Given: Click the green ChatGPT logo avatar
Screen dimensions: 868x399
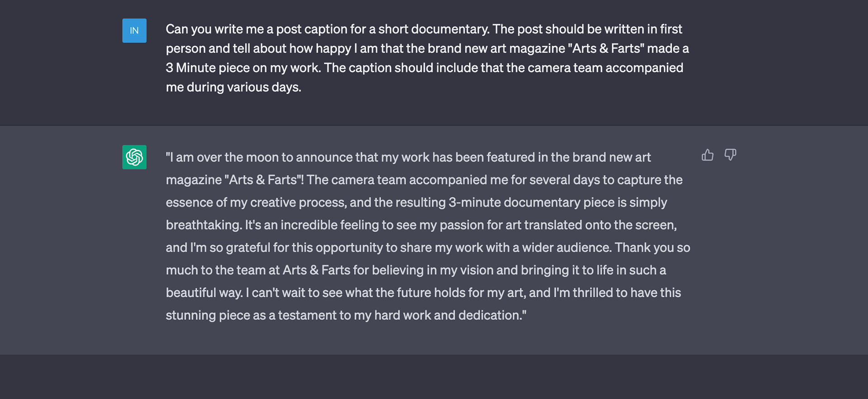Looking at the screenshot, I should (x=134, y=157).
